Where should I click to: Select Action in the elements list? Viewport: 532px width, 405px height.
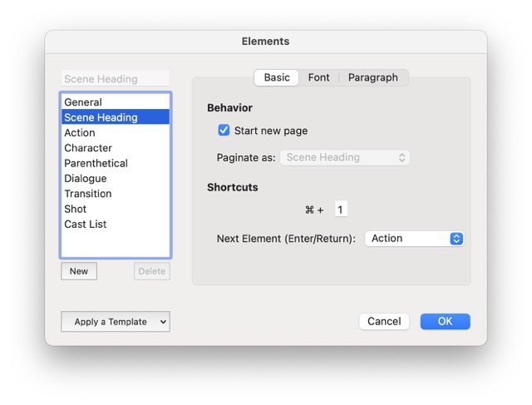tap(80, 133)
